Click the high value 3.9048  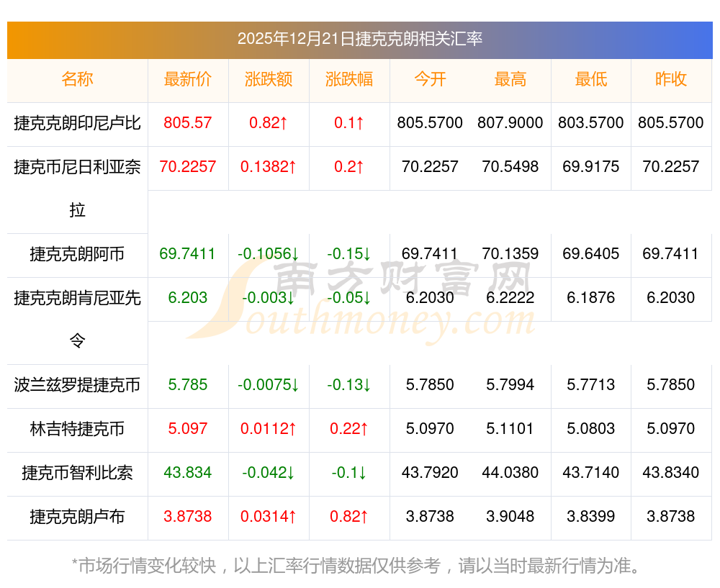510,517
